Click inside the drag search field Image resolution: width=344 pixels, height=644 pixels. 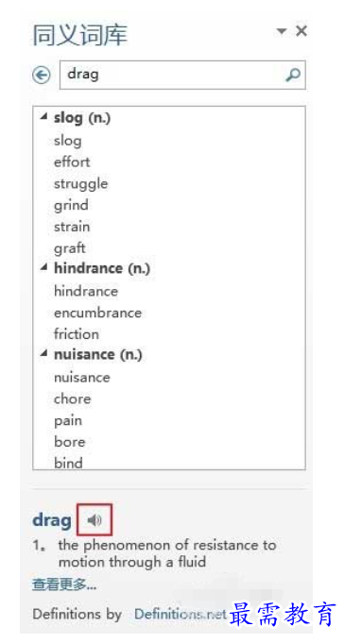point(175,75)
